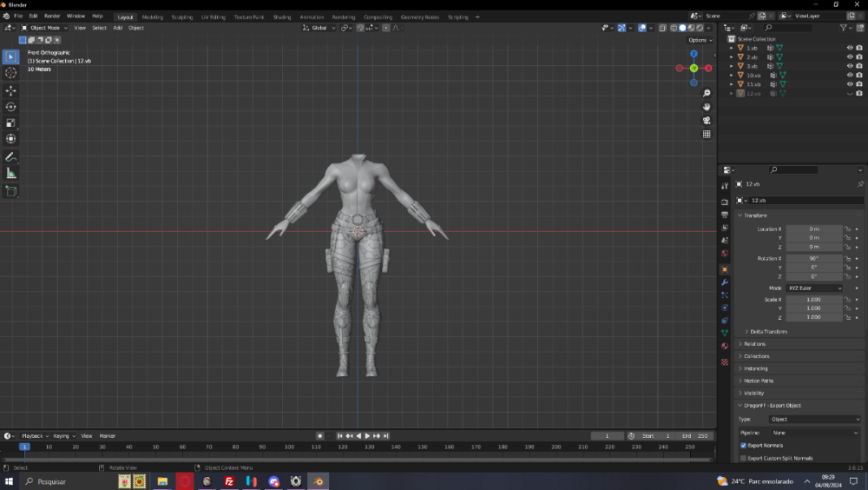Image resolution: width=868 pixels, height=490 pixels.
Task: Expand the Delta Transform section
Action: [768, 331]
